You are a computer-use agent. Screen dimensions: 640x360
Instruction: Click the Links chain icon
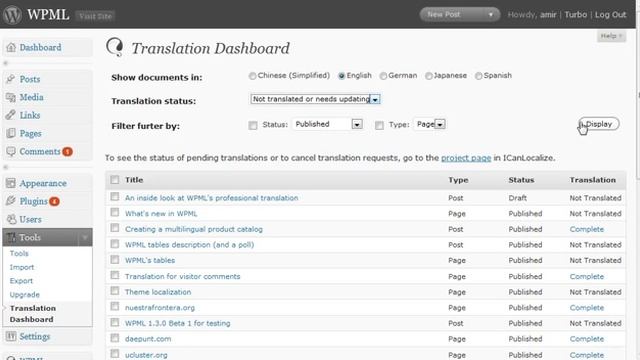11,115
